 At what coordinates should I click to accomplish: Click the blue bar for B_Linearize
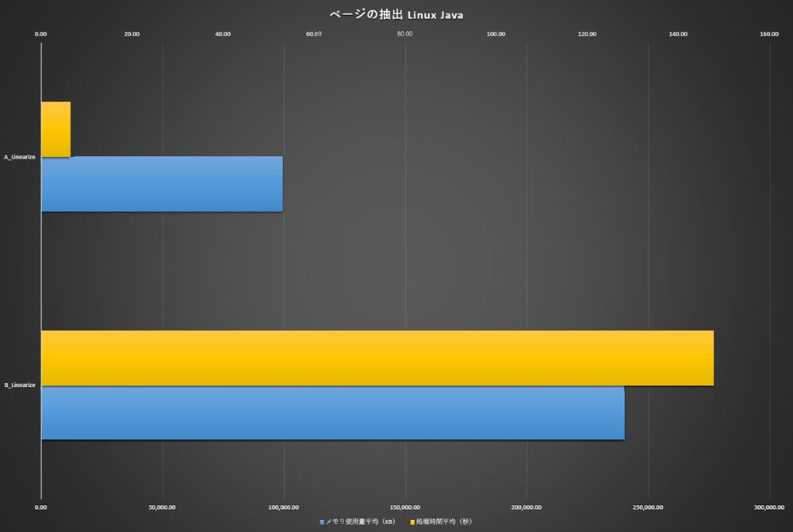point(332,412)
